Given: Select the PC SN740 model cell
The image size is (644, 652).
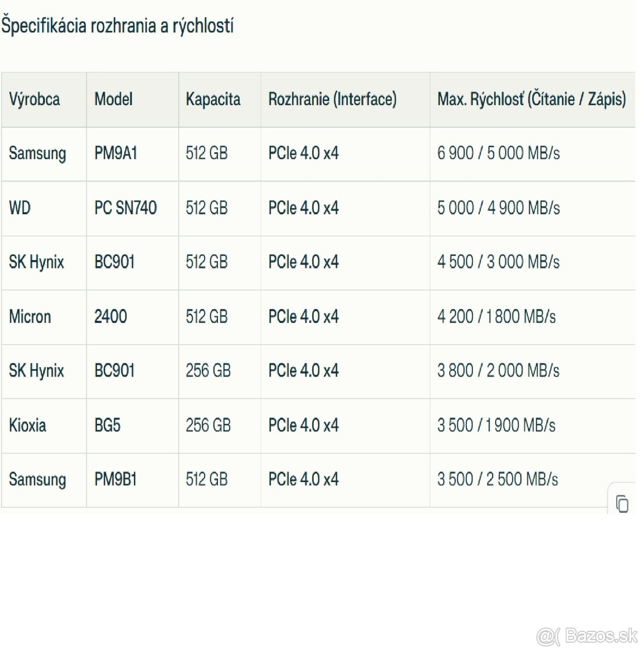Looking at the screenshot, I should 126,208.
